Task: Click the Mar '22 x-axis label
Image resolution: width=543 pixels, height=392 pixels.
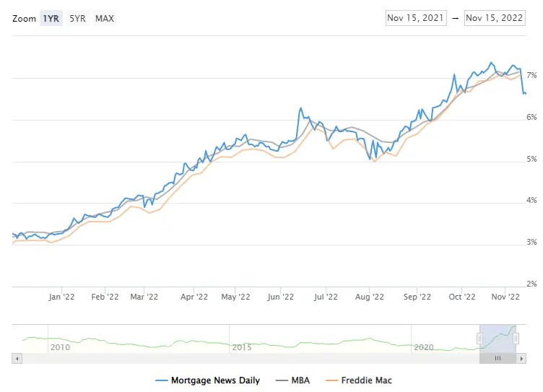Action: (x=144, y=297)
